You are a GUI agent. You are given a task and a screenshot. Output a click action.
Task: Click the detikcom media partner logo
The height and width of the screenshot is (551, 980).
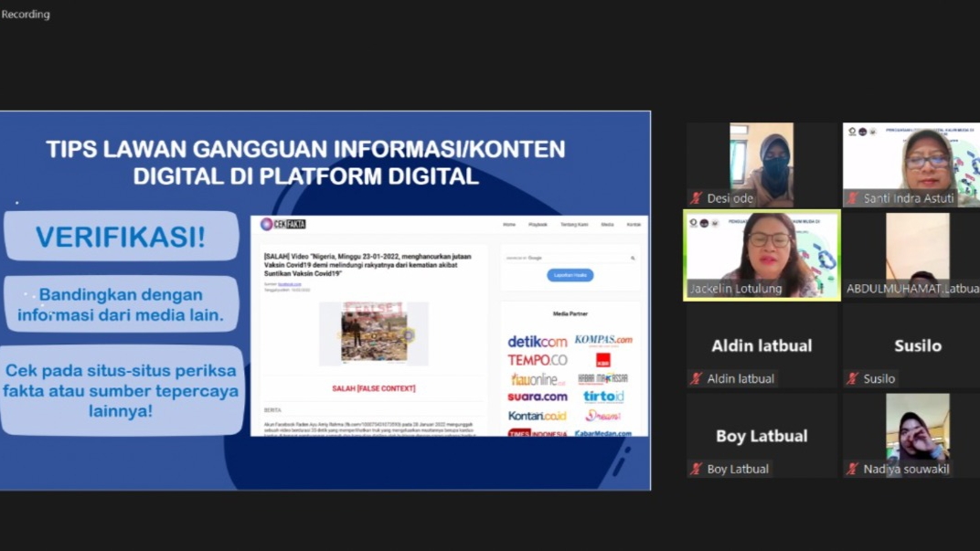coord(537,341)
